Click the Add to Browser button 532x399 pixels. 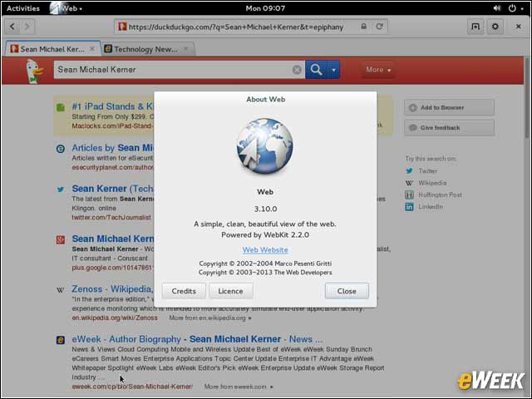click(x=449, y=107)
